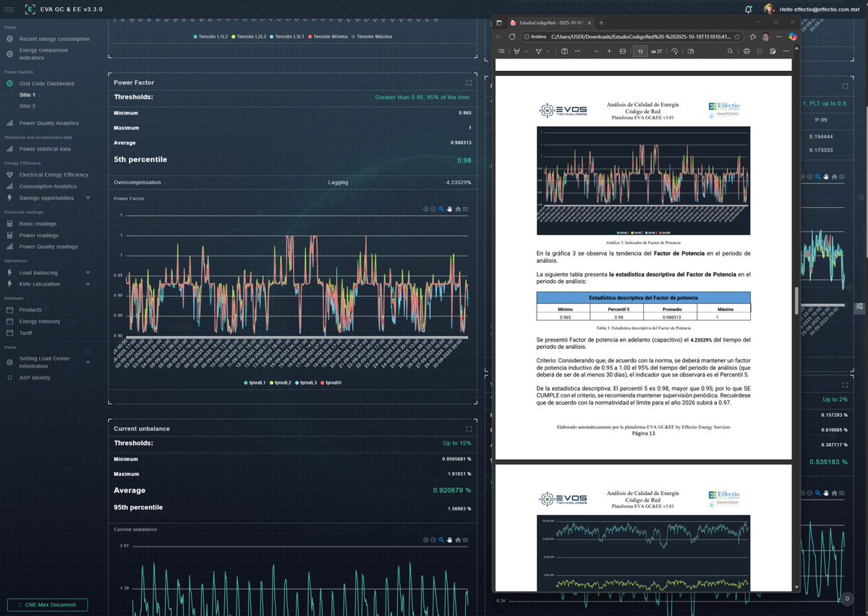Zoom in on the PDF page
868x616 pixels.
coord(609,51)
